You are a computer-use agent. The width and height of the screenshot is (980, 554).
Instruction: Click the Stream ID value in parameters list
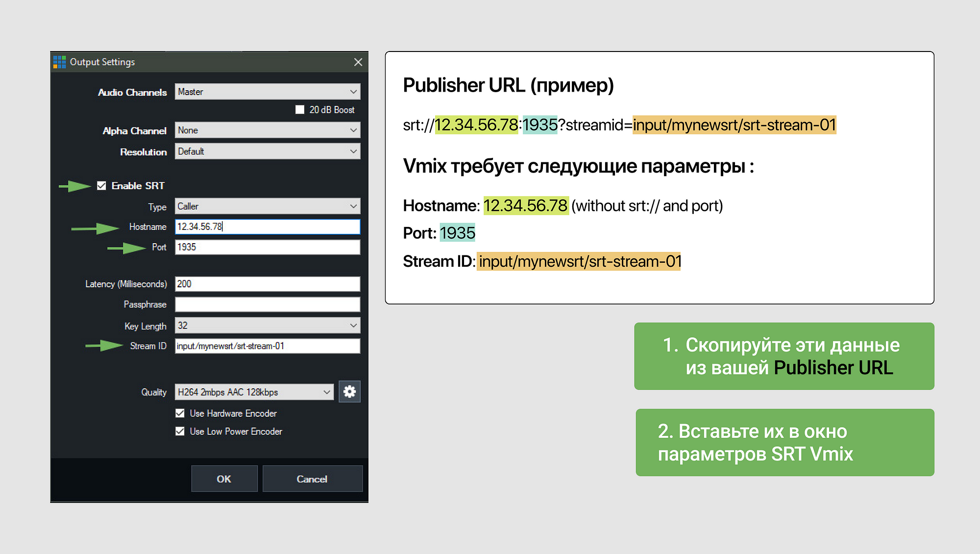point(579,261)
